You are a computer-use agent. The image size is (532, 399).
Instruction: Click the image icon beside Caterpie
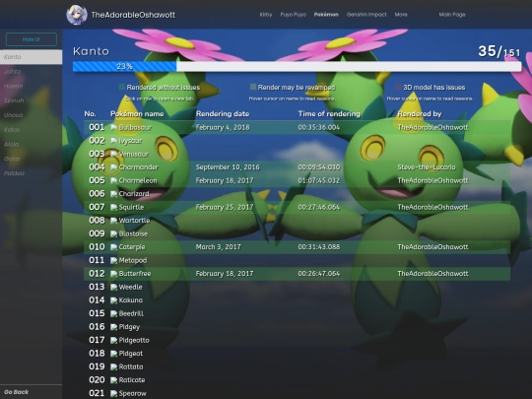[113, 247]
